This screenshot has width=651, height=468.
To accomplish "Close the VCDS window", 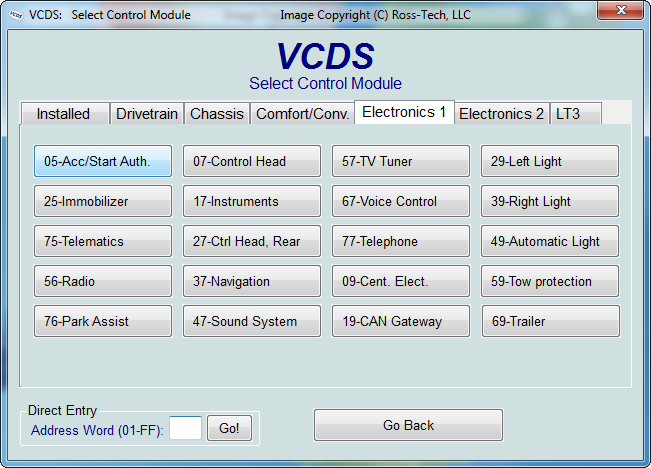I will click(x=621, y=10).
